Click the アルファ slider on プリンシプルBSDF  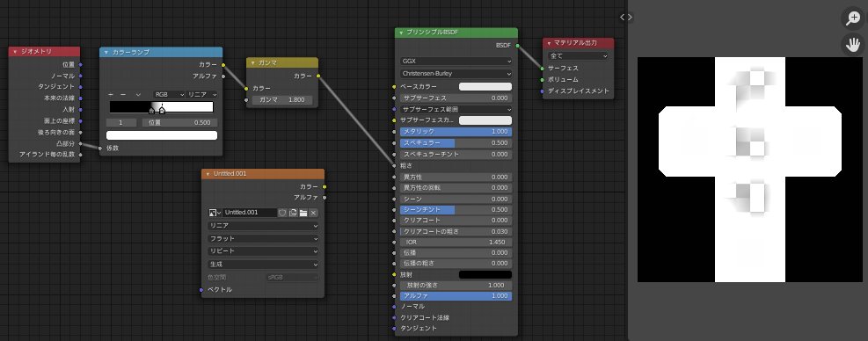point(456,296)
